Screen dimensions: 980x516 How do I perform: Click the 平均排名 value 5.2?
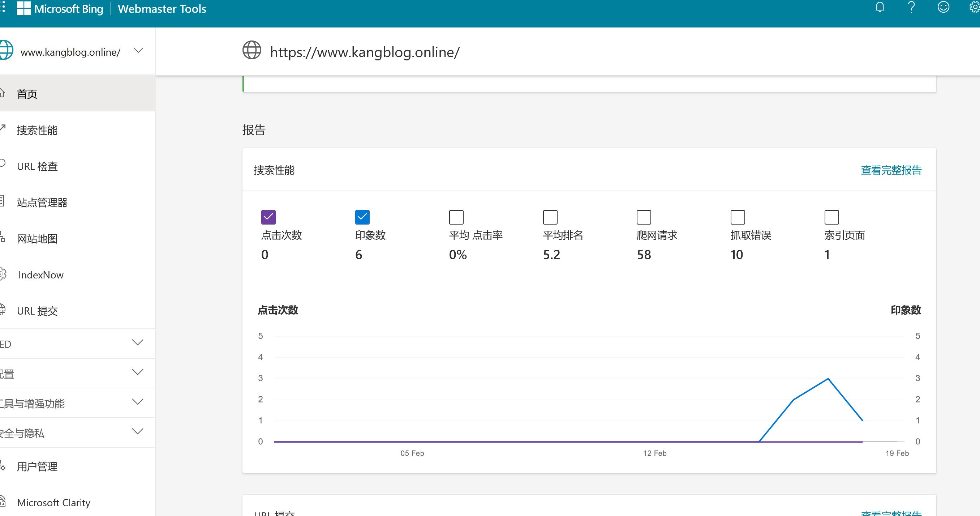click(x=551, y=254)
